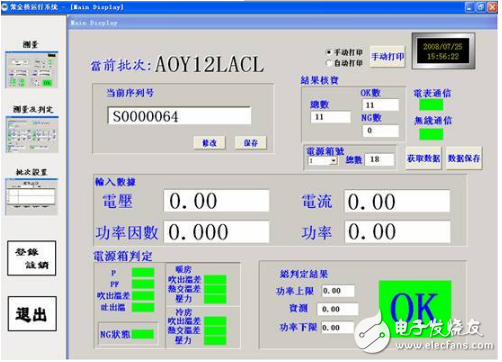Click the NG數 count field
This screenshot has height=362, width=502.
point(380,130)
